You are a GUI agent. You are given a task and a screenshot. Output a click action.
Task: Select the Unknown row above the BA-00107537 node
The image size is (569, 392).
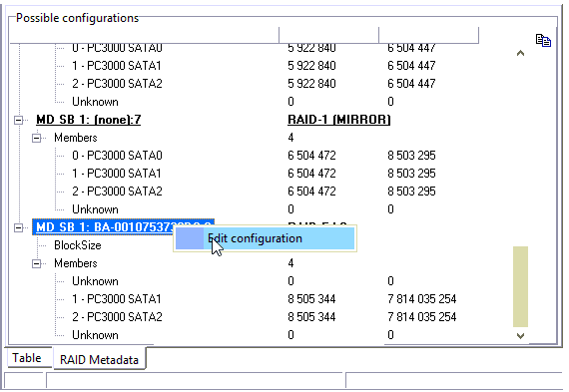(95, 209)
